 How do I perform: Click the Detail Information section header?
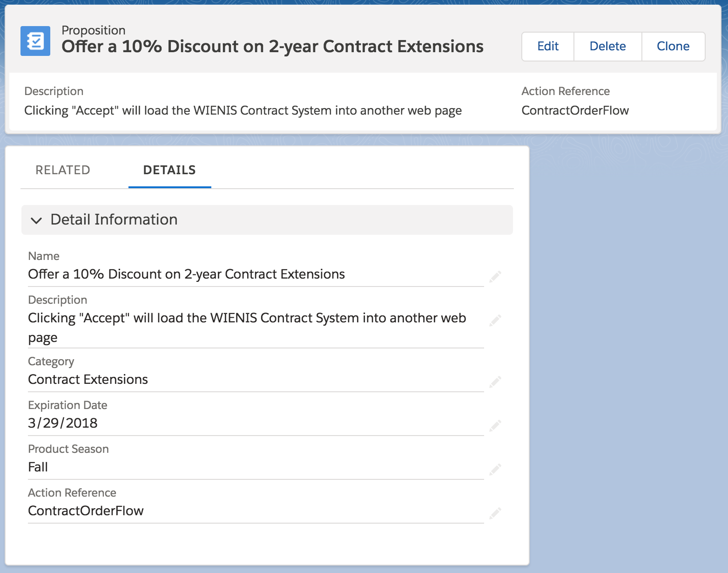tap(267, 220)
